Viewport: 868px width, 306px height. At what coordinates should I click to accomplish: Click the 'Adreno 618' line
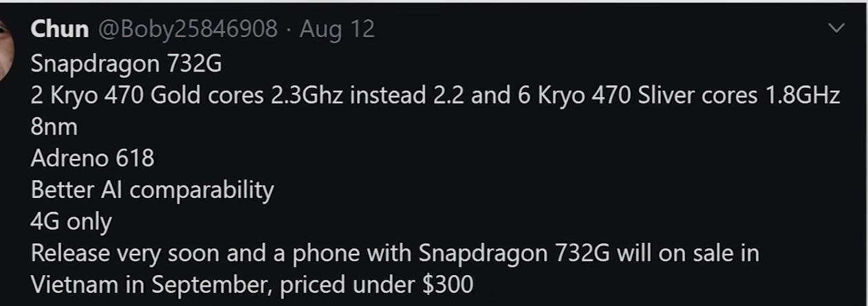click(93, 158)
